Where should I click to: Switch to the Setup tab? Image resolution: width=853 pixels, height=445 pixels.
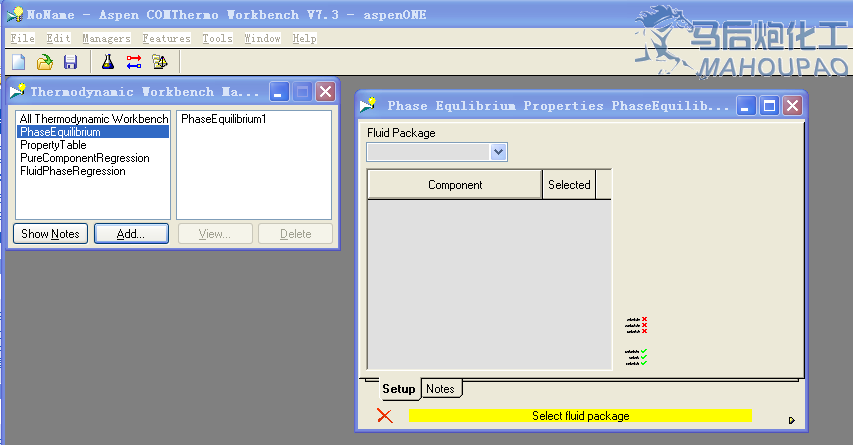click(x=399, y=388)
